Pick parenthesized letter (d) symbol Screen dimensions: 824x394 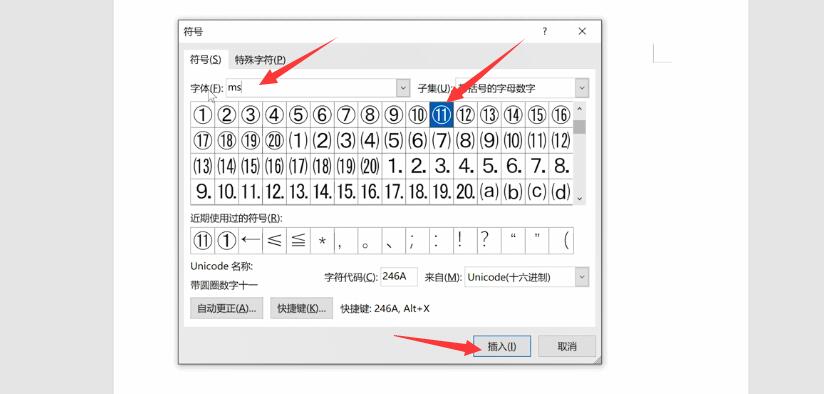coord(561,192)
